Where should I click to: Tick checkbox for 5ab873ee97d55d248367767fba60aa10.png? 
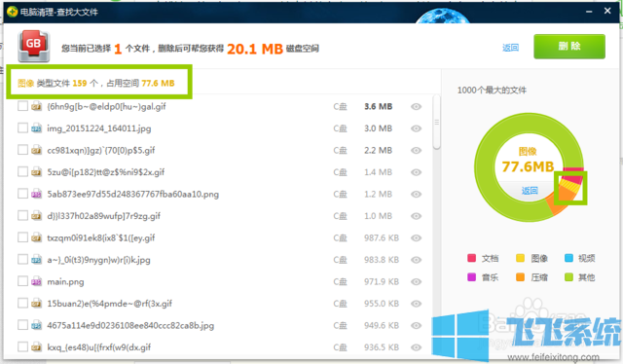(22, 194)
